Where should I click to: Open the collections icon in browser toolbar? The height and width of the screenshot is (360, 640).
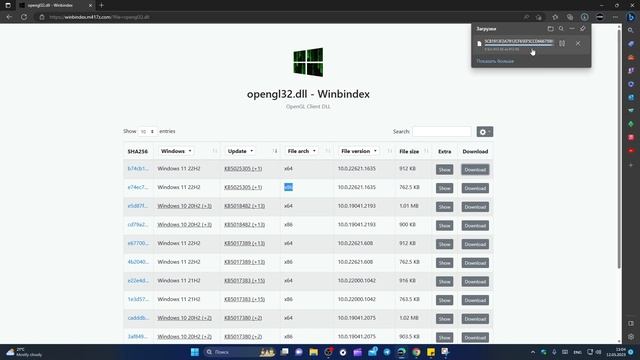point(570,17)
